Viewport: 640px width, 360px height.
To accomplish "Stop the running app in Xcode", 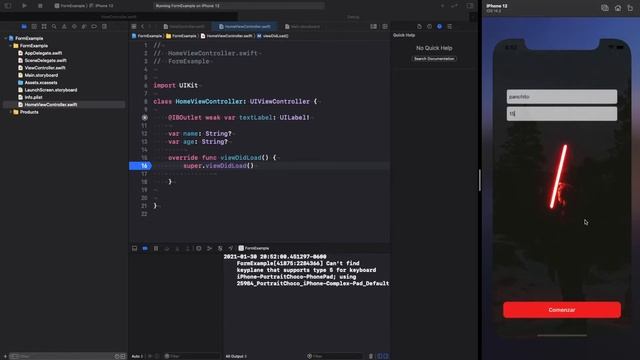I will coord(40,6).
